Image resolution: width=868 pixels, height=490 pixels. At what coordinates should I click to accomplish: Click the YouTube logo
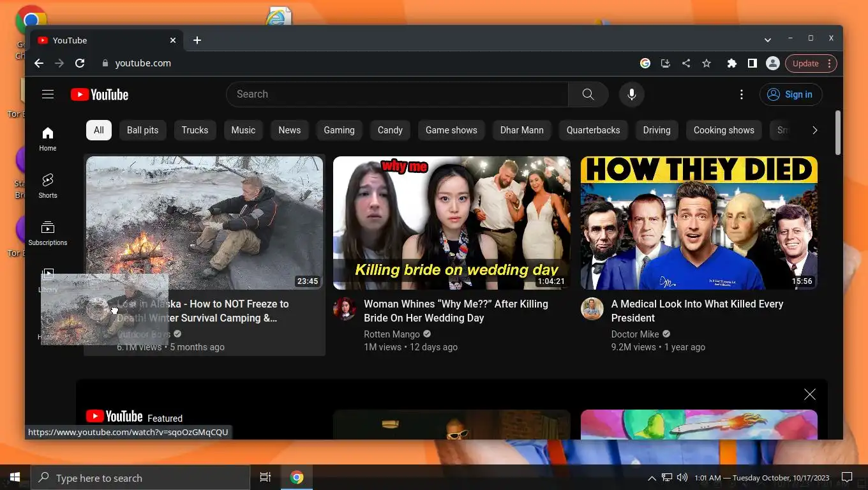pos(100,94)
